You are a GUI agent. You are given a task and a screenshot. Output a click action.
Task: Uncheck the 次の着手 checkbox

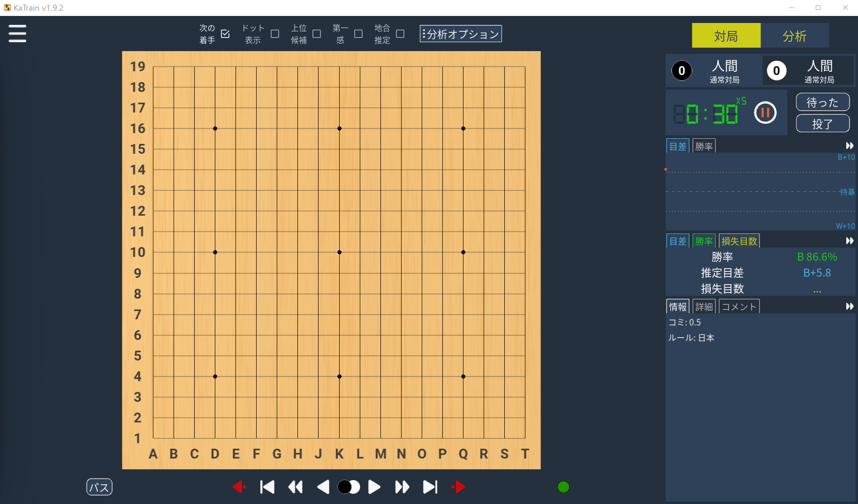coord(225,34)
